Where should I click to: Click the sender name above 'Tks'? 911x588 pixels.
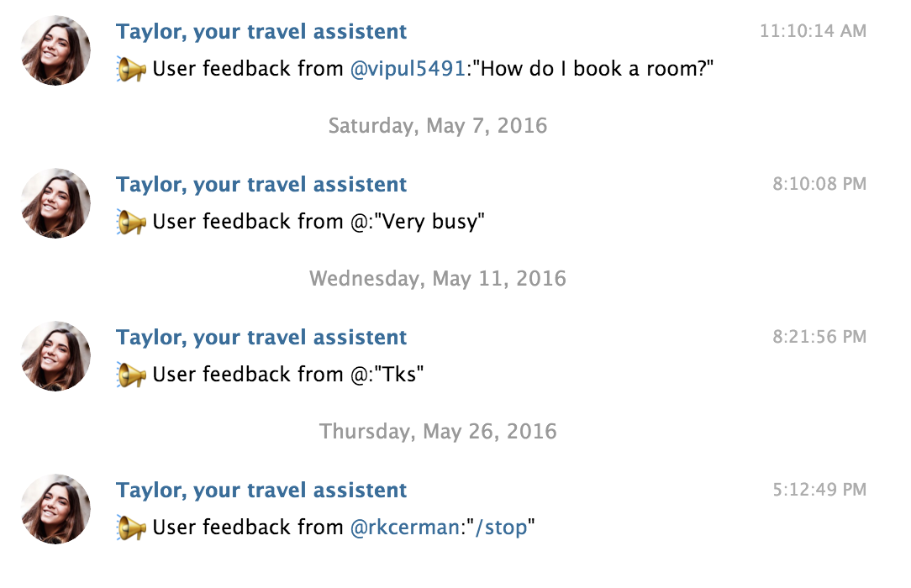(261, 337)
